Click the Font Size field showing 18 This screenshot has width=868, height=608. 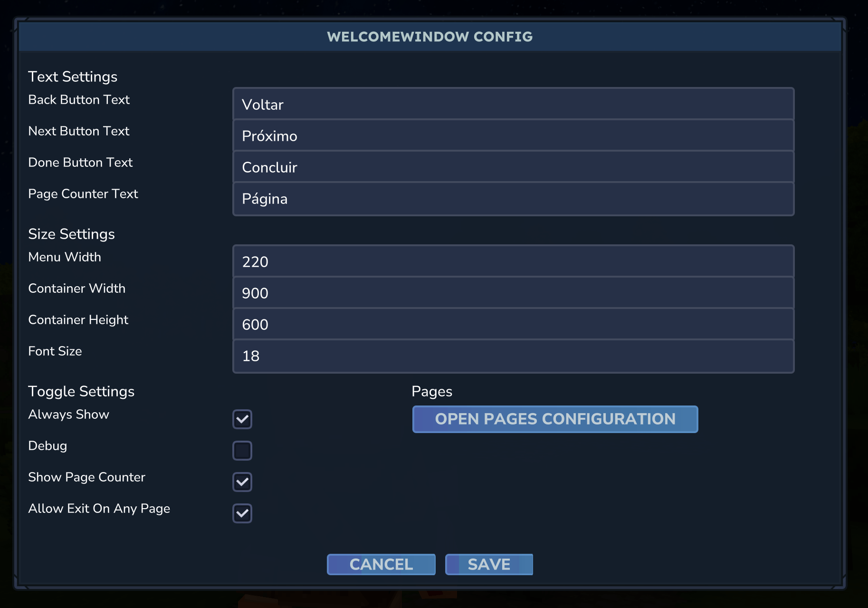[x=513, y=356]
